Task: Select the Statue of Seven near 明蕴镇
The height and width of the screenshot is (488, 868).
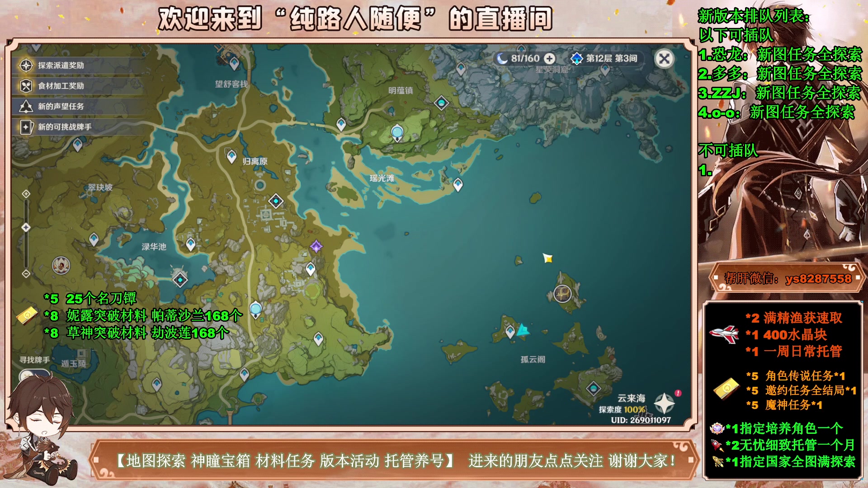Action: tap(397, 133)
